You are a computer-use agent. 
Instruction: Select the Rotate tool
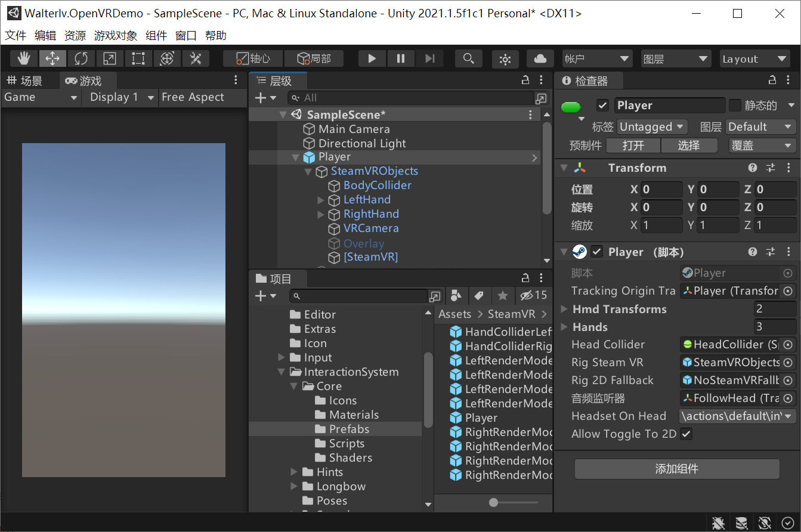[81, 58]
